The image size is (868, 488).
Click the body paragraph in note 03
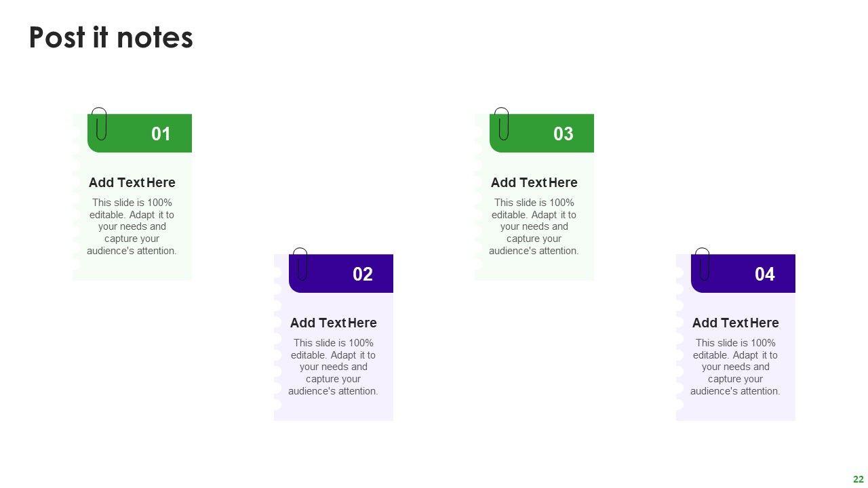point(534,226)
